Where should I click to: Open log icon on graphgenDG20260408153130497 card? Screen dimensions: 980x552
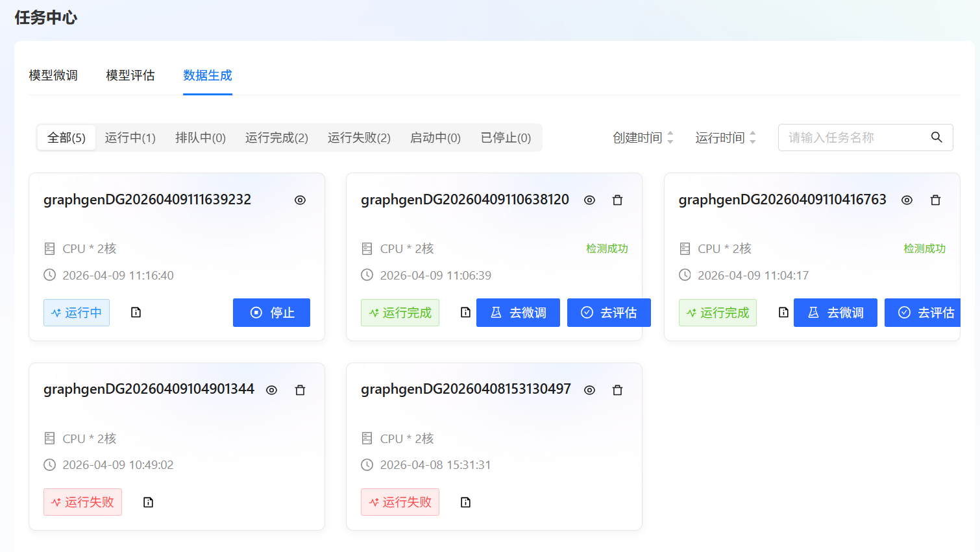coord(465,503)
